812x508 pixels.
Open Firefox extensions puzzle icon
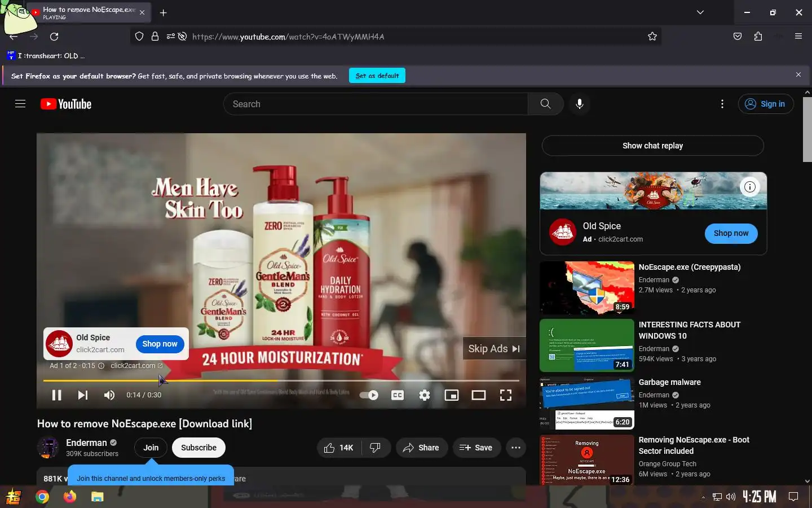(x=758, y=36)
